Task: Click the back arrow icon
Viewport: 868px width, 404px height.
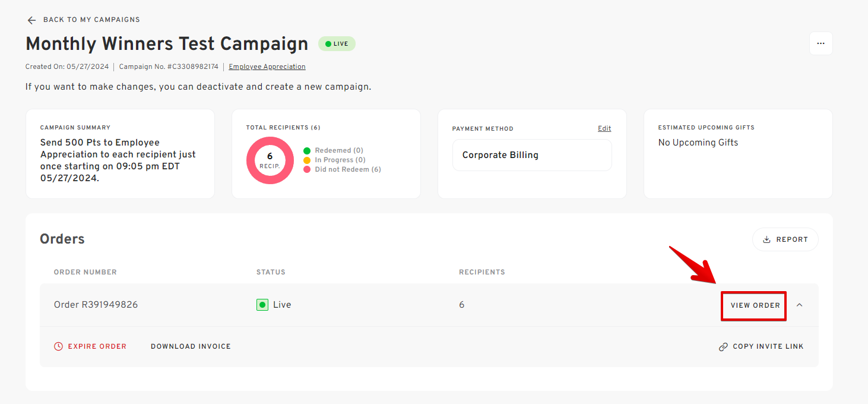Action: [31, 20]
